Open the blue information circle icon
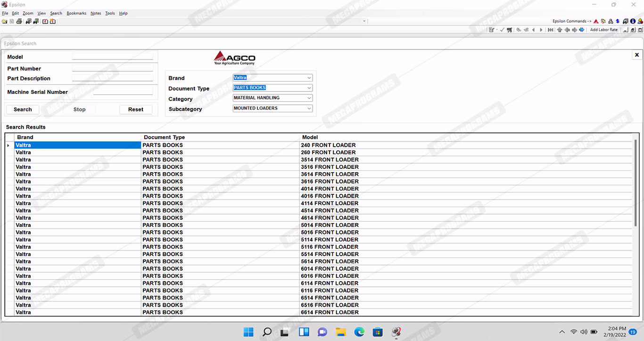644x341 pixels. [633, 21]
